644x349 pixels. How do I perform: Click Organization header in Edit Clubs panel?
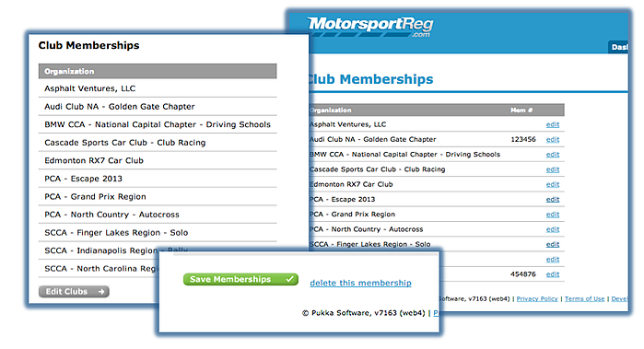(x=69, y=71)
